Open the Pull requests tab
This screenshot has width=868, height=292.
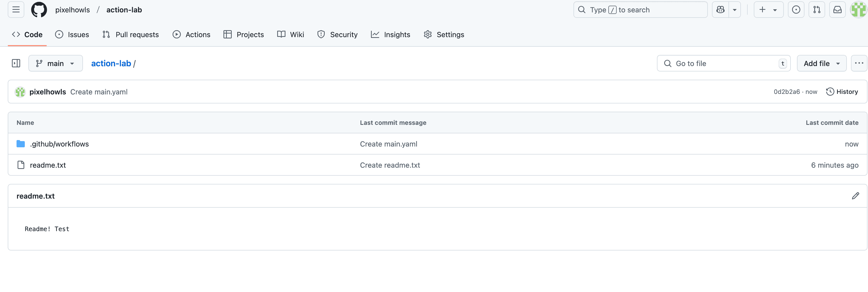tap(131, 35)
